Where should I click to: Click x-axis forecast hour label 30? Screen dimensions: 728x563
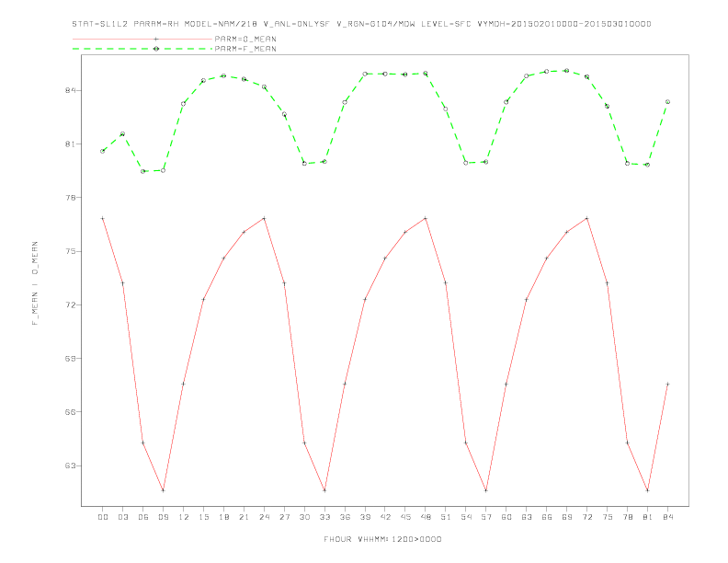coord(304,517)
